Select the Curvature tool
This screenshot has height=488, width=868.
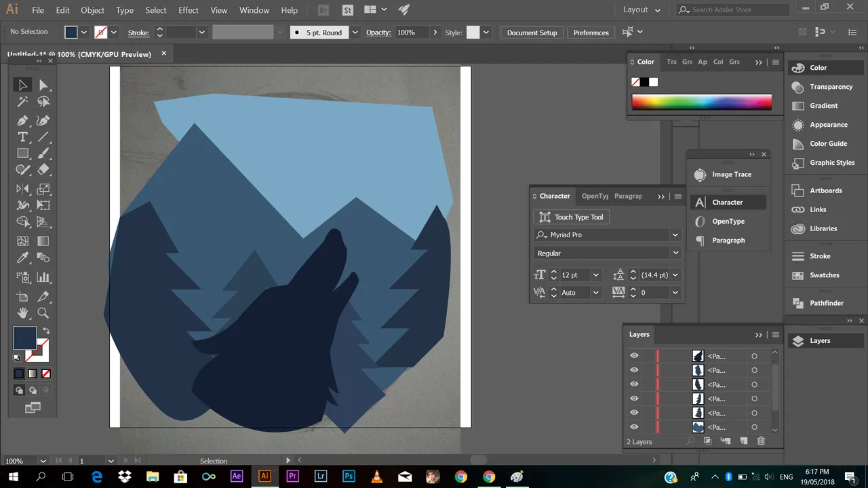click(43, 121)
